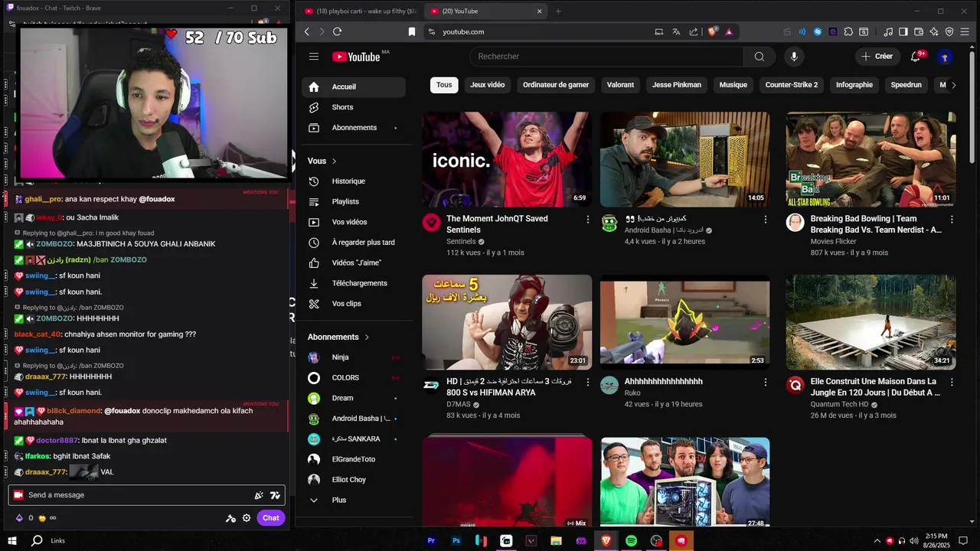
Task: Toggle the Twitch moderator sword tools icon
Action: pos(230,518)
